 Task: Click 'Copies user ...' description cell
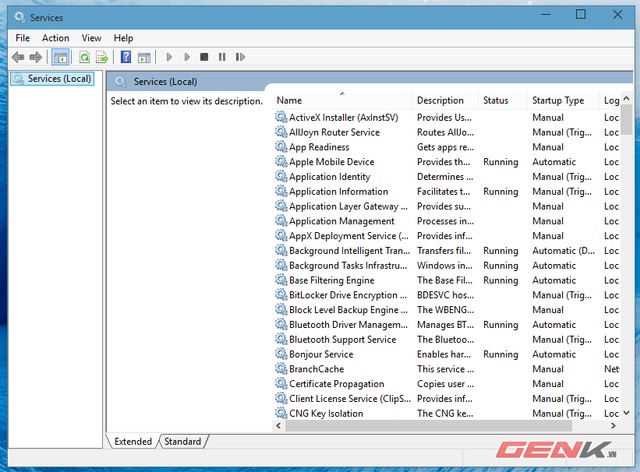pyautogui.click(x=445, y=384)
